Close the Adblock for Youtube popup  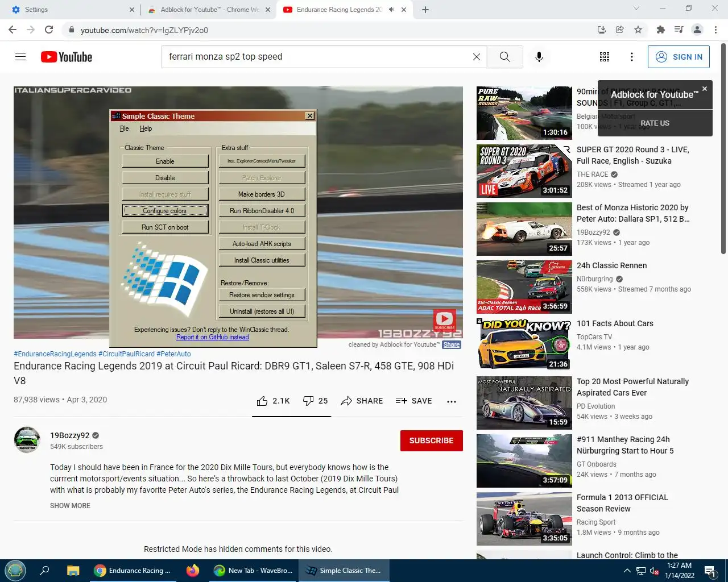705,89
